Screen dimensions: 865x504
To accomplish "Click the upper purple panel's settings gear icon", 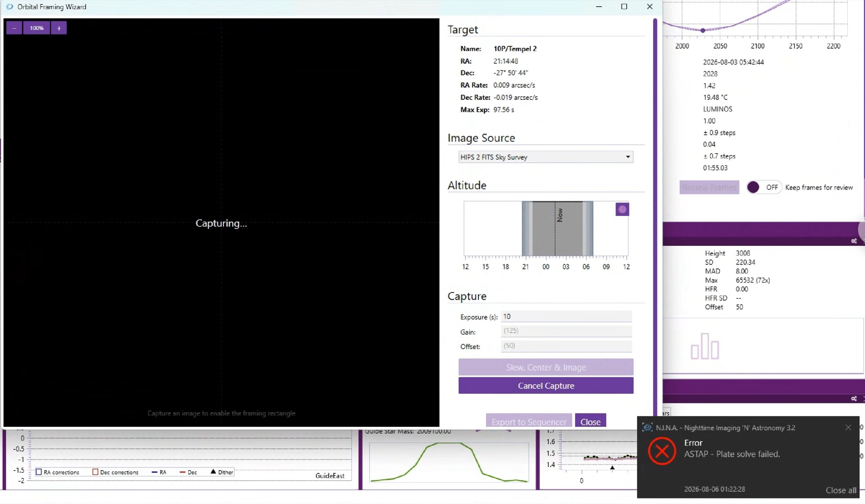I will tap(854, 241).
